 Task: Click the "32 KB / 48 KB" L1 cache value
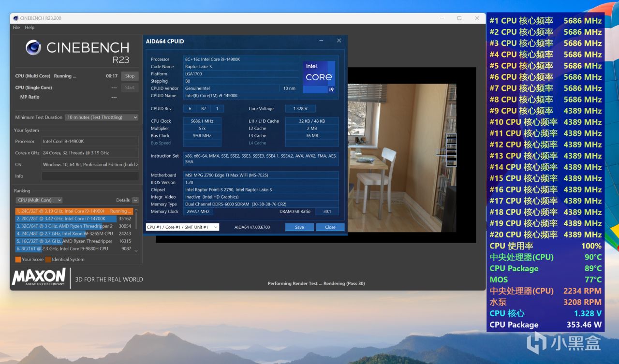pos(312,121)
